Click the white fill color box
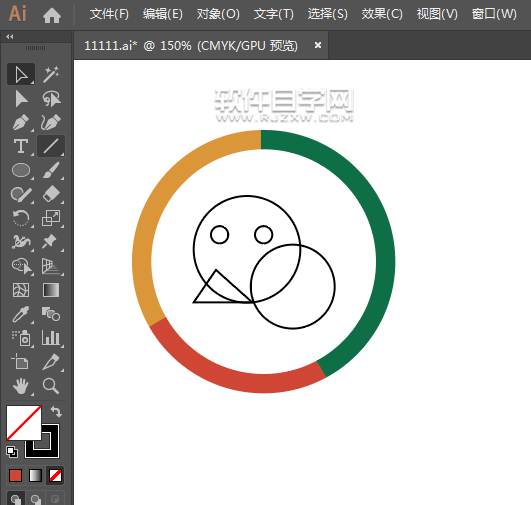 click(24, 423)
